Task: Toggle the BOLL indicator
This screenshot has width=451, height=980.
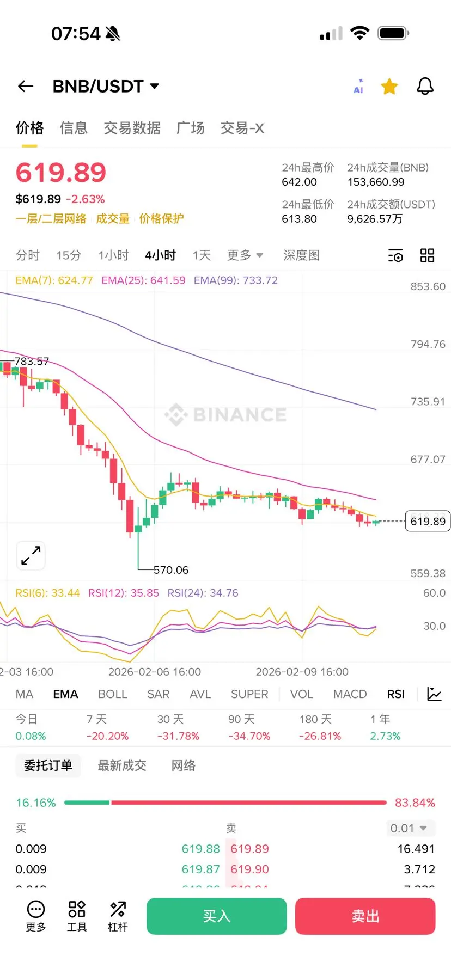Action: point(113,694)
